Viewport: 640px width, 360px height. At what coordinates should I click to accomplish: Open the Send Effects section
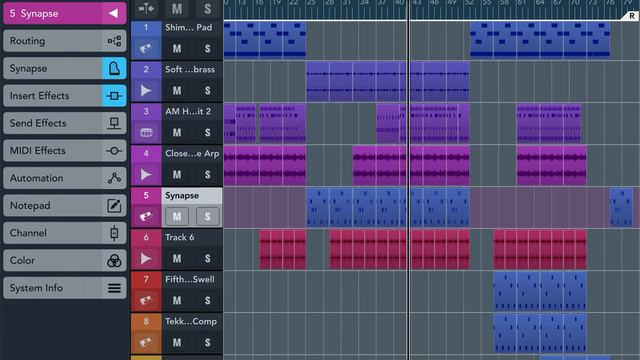[x=64, y=123]
